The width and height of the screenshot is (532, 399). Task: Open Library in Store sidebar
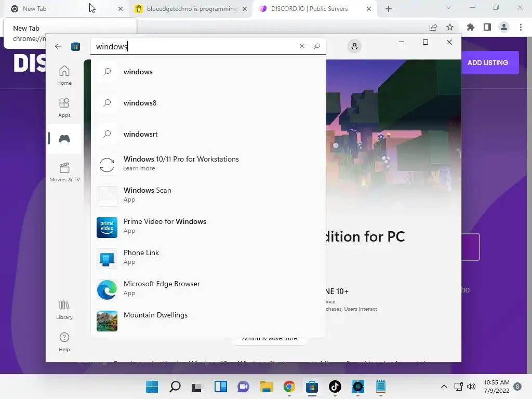coord(64,310)
